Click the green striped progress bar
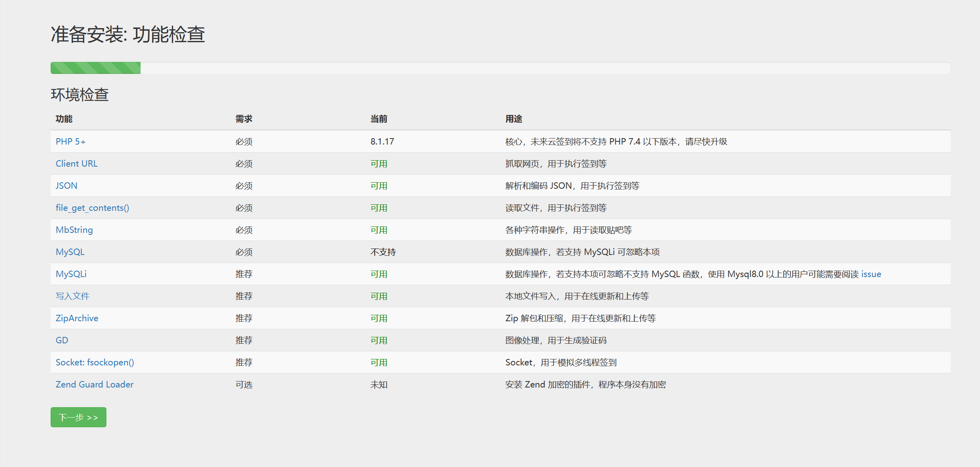This screenshot has height=467, width=980. [x=96, y=68]
